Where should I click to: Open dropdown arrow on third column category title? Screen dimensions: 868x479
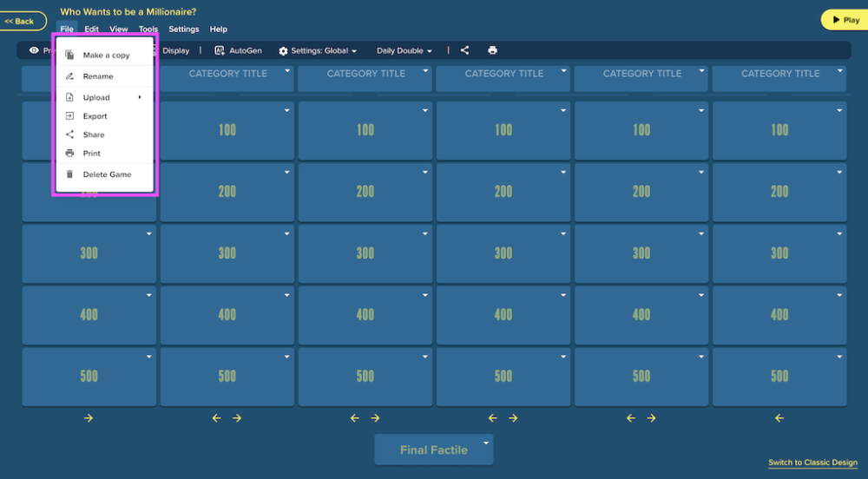425,71
